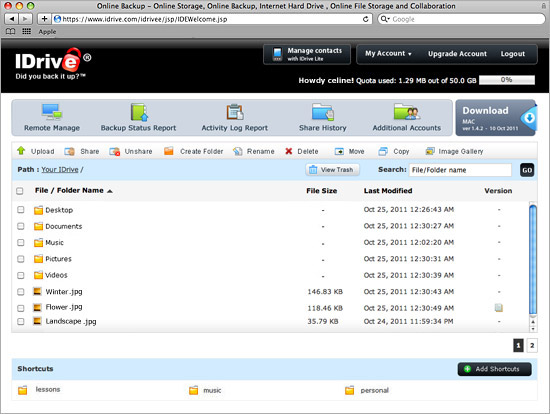This screenshot has width=550, height=414.
Task: Open the Share History icon
Action: (323, 112)
